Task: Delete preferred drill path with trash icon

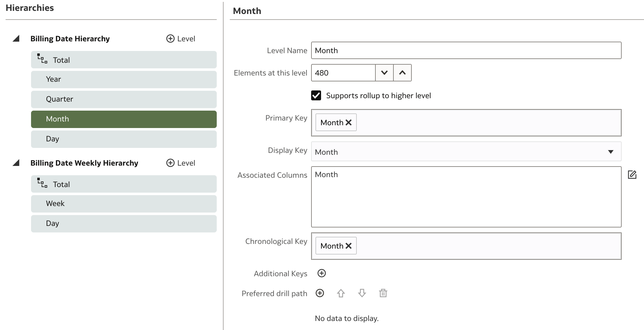Action: pyautogui.click(x=383, y=293)
